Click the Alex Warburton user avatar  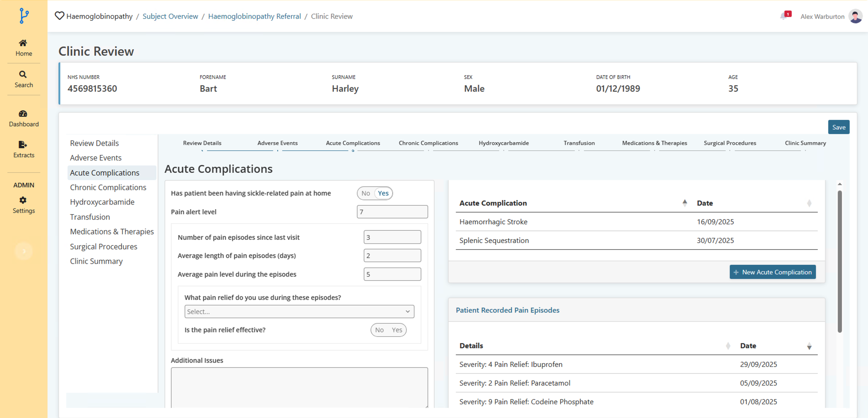pyautogui.click(x=855, y=16)
